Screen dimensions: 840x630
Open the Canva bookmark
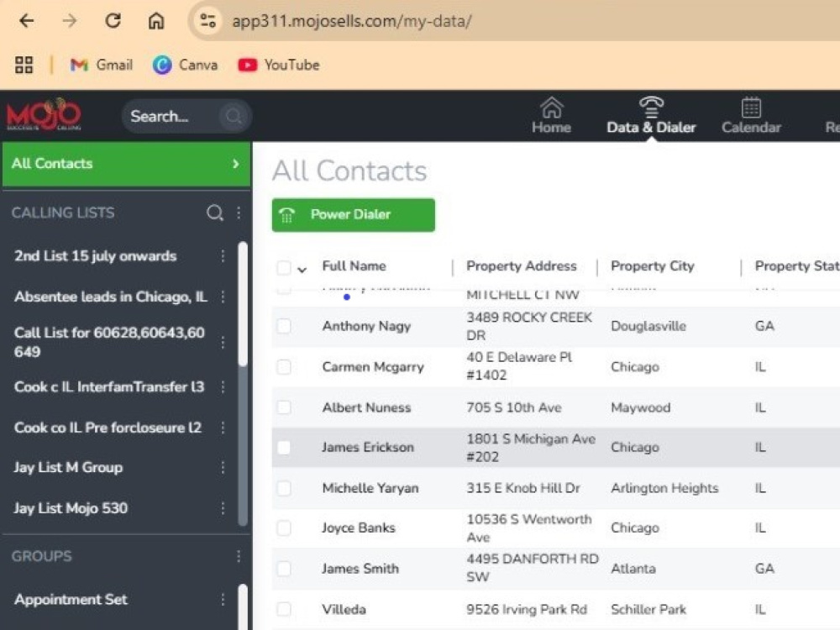(x=185, y=65)
